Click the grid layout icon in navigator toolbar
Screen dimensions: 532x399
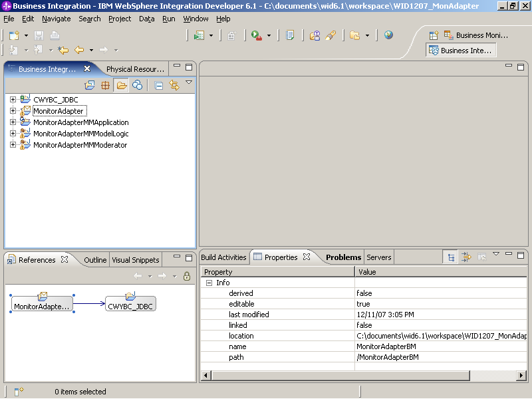(x=105, y=86)
